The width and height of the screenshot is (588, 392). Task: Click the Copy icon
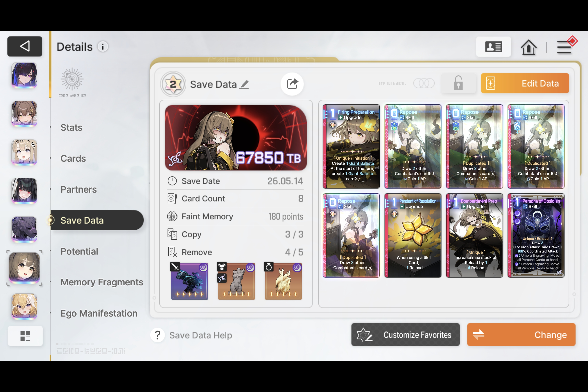(172, 234)
